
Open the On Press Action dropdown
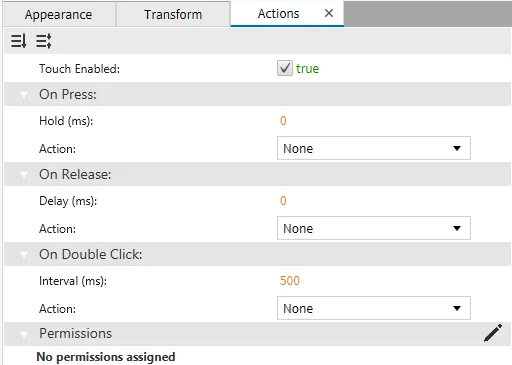pos(374,148)
